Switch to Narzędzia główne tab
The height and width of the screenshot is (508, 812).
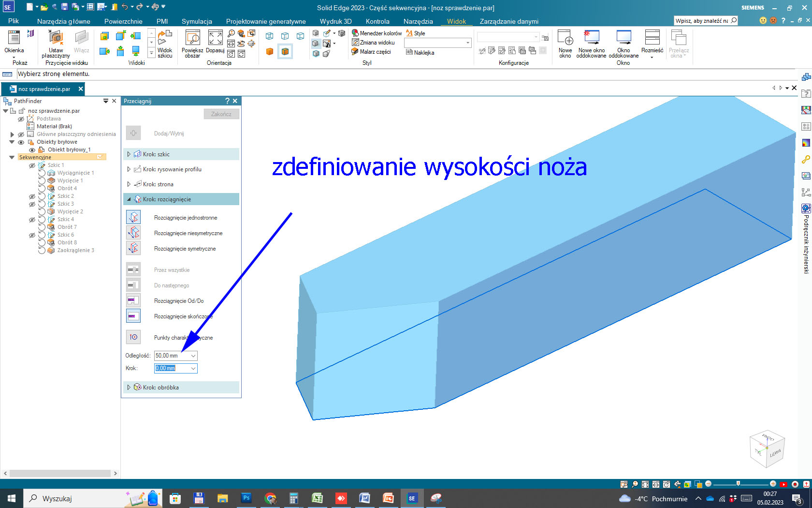[x=64, y=21]
